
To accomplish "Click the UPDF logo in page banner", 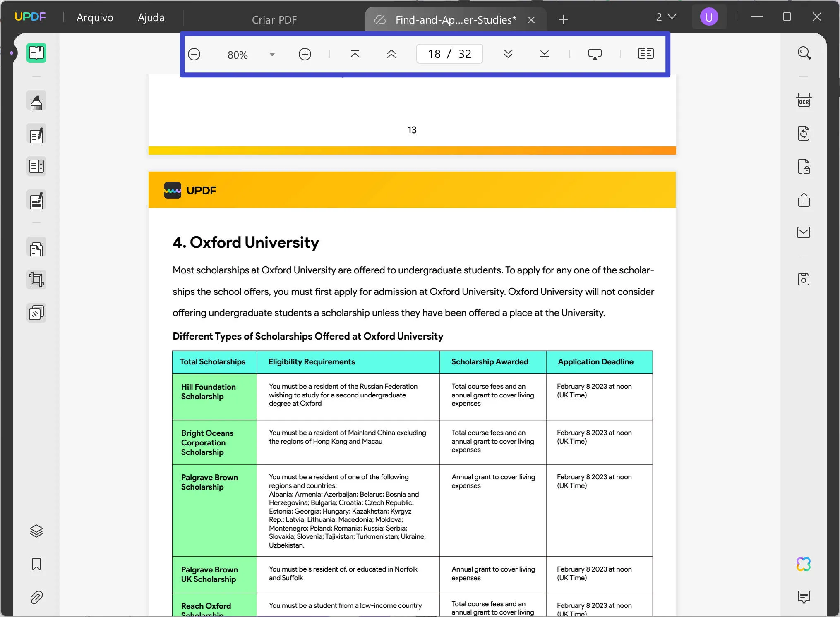I will [190, 191].
